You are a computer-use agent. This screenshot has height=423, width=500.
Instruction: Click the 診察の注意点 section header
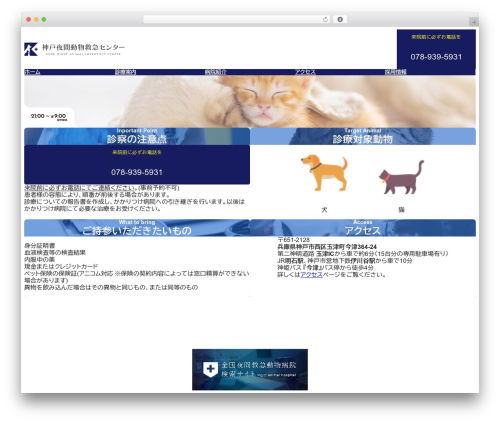coord(137,136)
